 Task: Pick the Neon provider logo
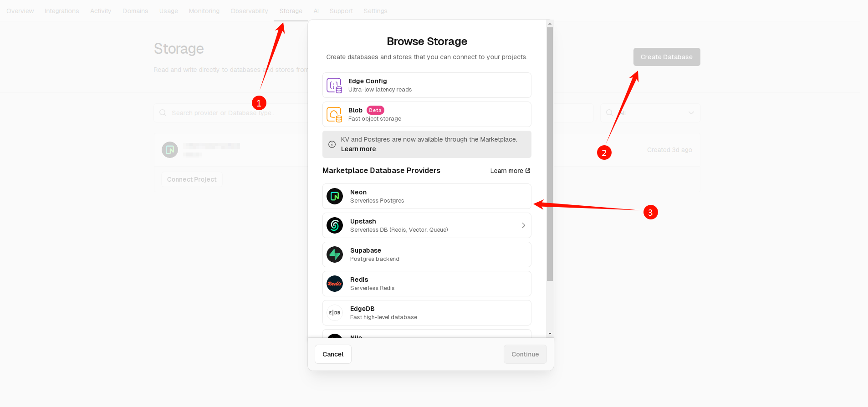pos(335,196)
